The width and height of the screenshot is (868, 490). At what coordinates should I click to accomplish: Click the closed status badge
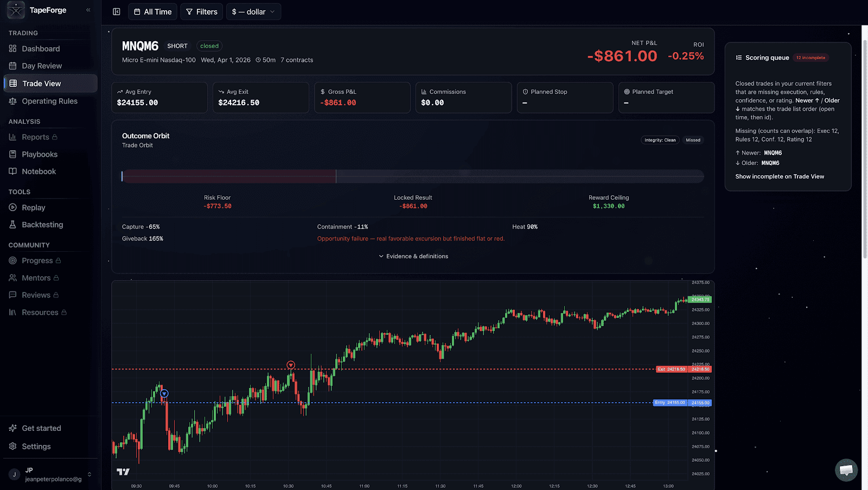209,46
